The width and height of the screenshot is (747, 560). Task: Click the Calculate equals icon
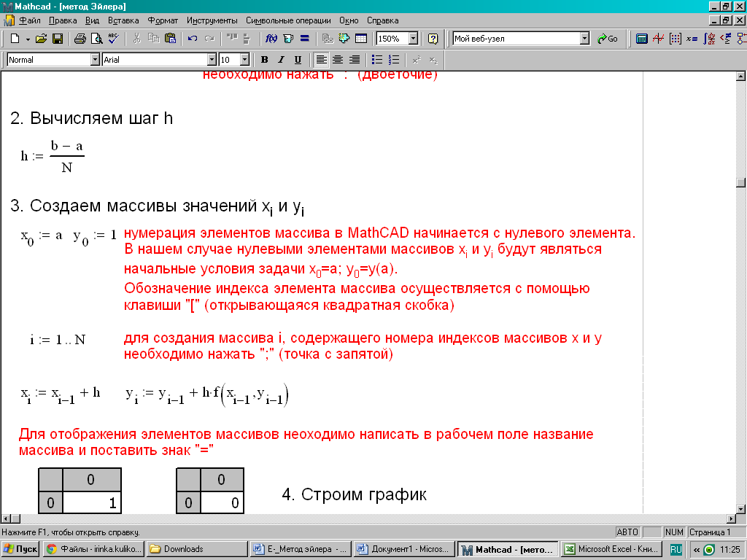pyautogui.click(x=305, y=39)
